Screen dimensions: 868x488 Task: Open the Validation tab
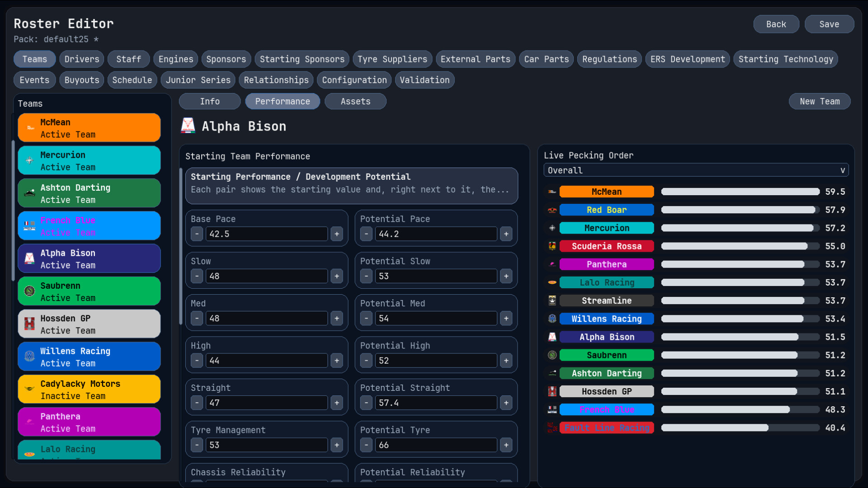coord(425,80)
